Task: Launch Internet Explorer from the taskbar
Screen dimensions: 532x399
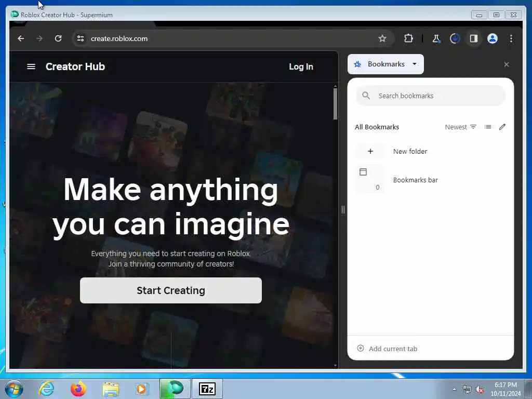Action: click(x=46, y=389)
